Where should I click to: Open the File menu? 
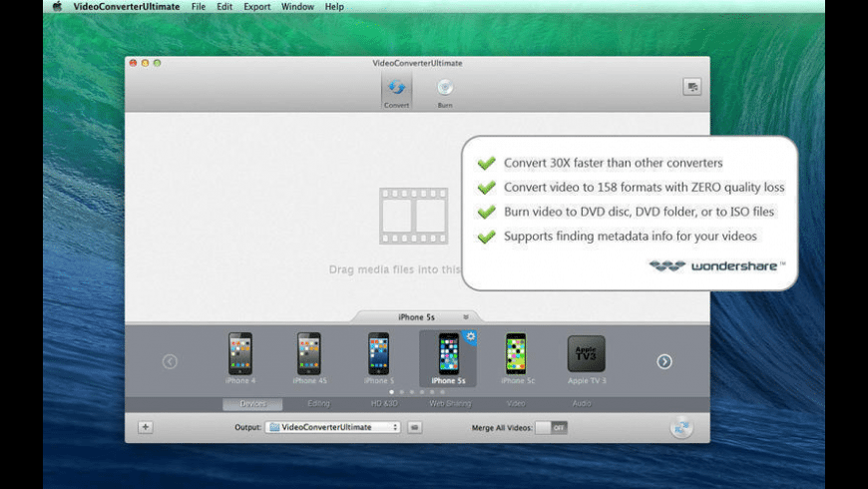199,7
